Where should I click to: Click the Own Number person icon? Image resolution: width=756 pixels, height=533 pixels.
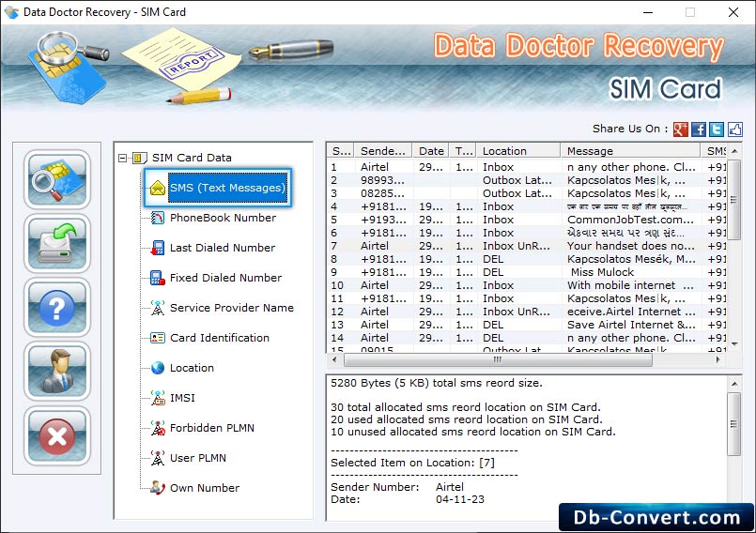(x=157, y=488)
